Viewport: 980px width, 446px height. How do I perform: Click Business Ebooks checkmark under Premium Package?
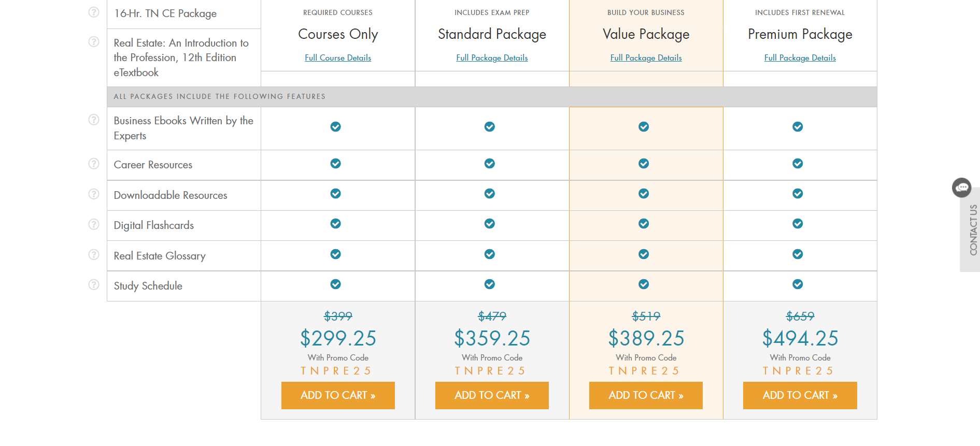tap(798, 126)
